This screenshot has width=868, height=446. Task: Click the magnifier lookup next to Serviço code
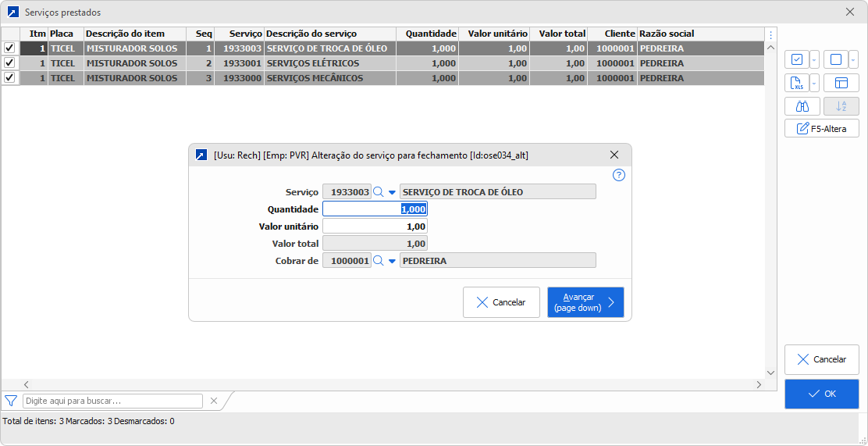pos(379,192)
